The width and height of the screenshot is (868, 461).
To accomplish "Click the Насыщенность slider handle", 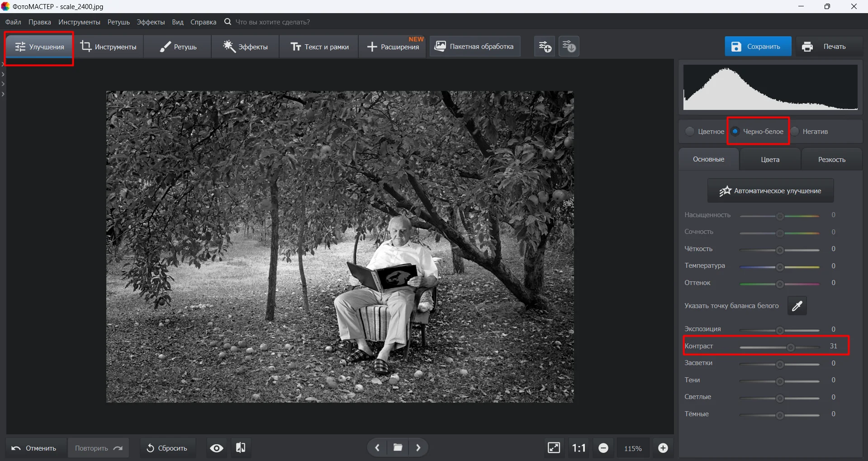I will point(780,216).
